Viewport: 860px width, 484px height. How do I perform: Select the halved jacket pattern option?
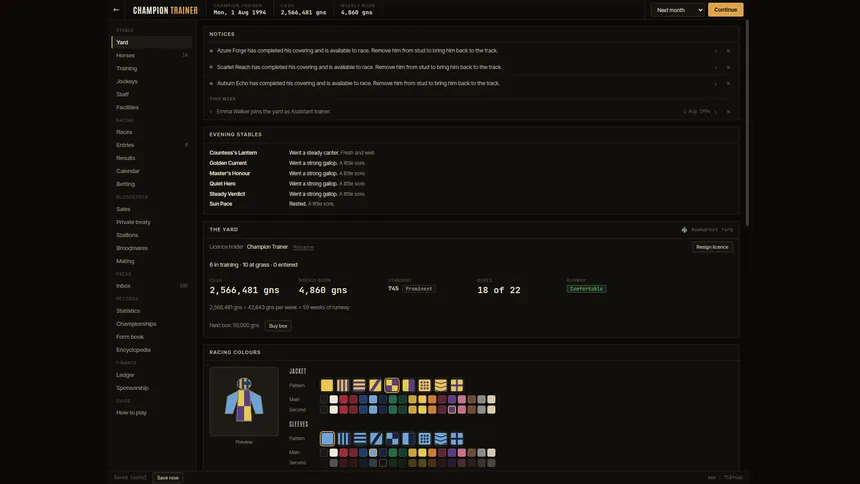pyautogui.click(x=408, y=385)
